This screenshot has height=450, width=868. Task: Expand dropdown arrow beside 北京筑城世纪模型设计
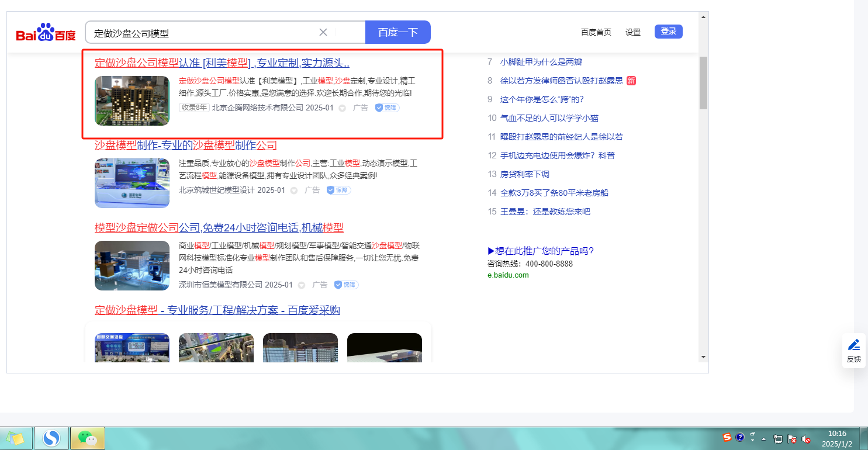tap(294, 191)
